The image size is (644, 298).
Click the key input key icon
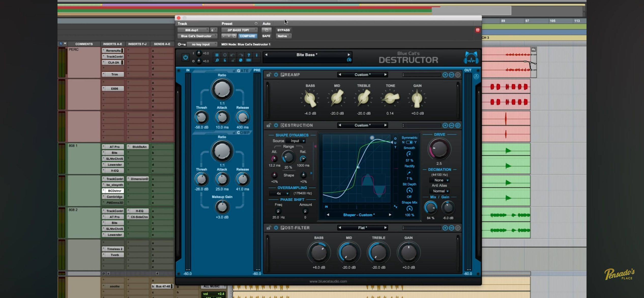click(x=181, y=44)
